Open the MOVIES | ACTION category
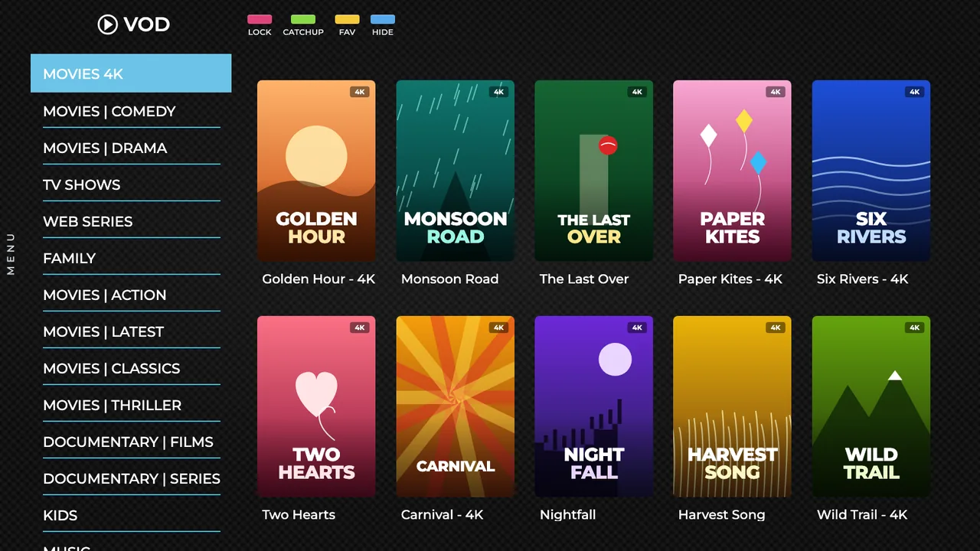Viewport: 980px width, 551px height. point(132,295)
